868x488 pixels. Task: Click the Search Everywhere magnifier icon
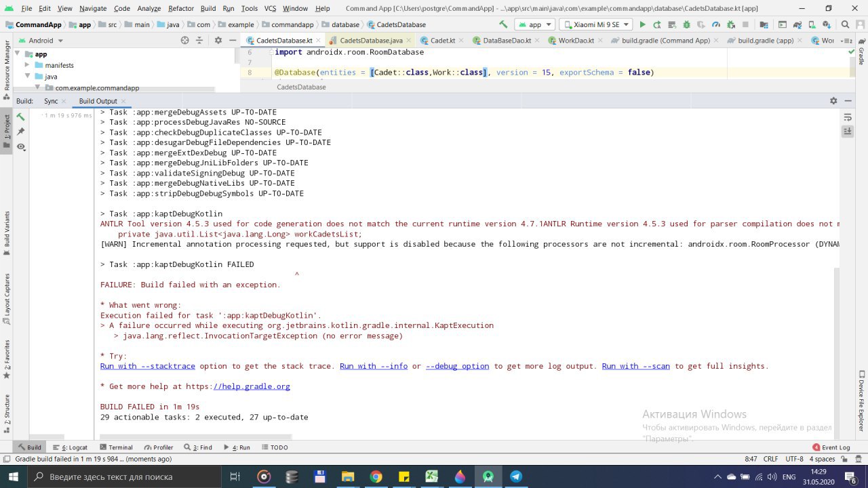click(845, 24)
